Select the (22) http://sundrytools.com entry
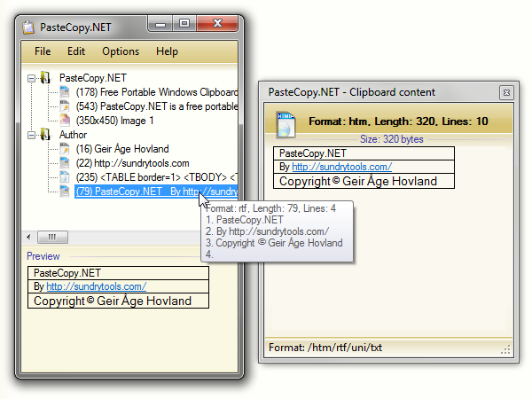Image resolution: width=532 pixels, height=399 pixels. coord(132,163)
